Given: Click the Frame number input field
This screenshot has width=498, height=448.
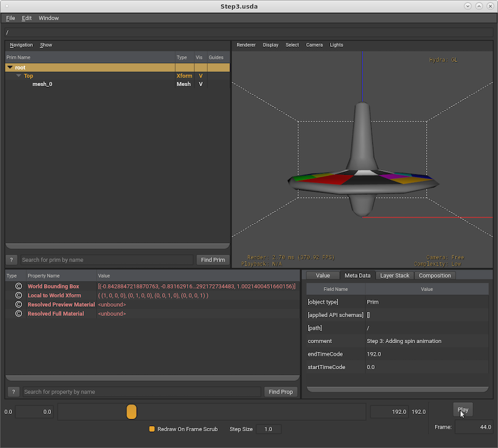Looking at the screenshot, I should [473, 427].
